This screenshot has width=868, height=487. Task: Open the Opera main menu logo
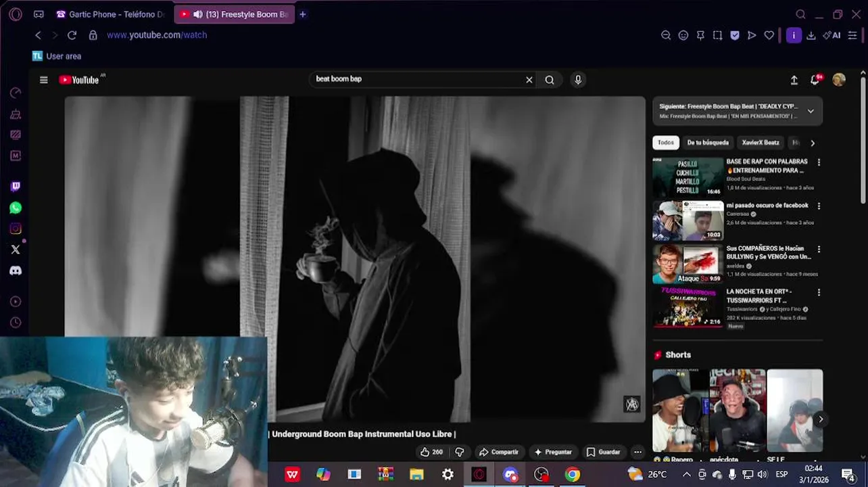tap(16, 14)
